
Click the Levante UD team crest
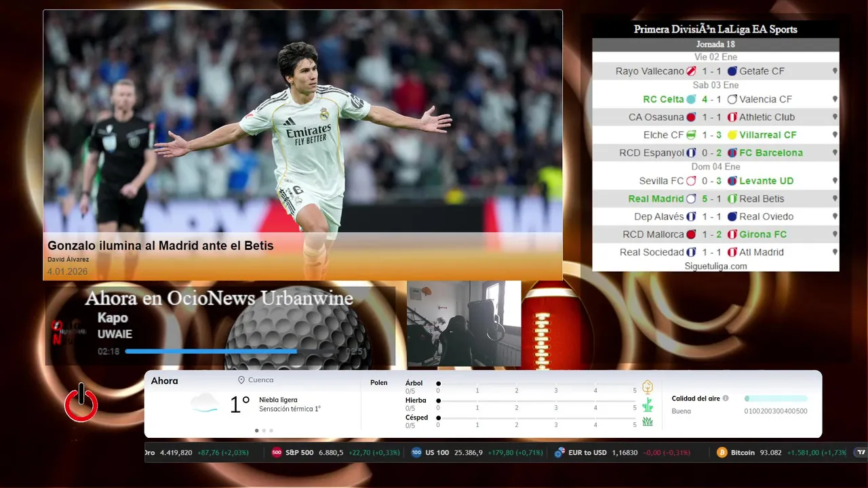click(x=732, y=181)
